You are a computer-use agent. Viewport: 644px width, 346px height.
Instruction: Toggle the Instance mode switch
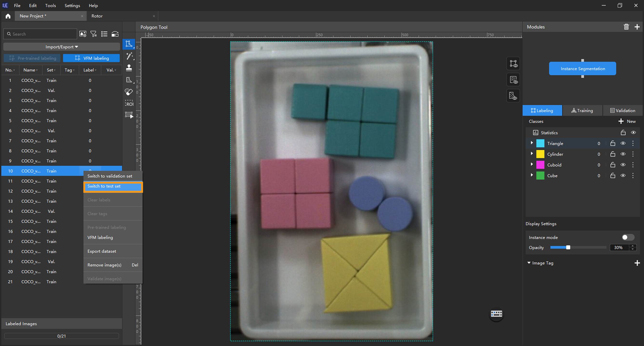coord(627,237)
